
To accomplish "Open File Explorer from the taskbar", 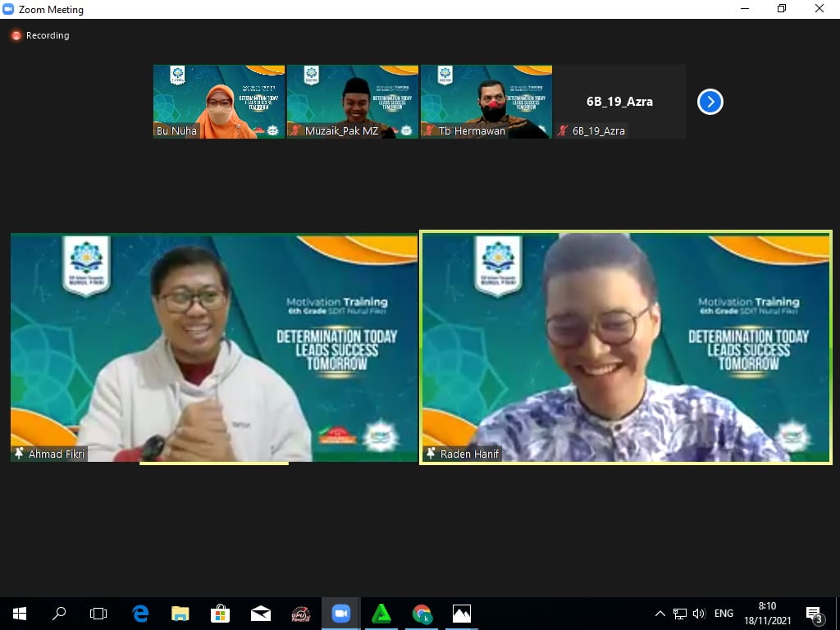I will pos(180,613).
